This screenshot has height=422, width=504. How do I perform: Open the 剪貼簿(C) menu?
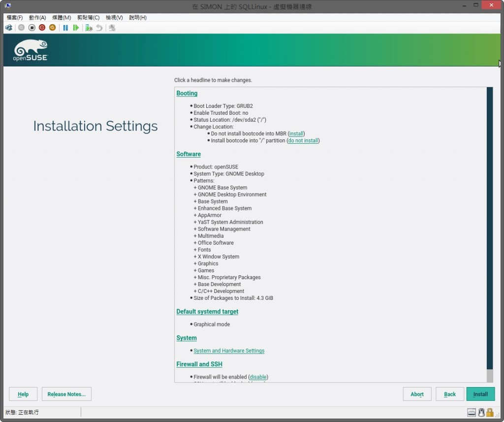click(x=89, y=17)
